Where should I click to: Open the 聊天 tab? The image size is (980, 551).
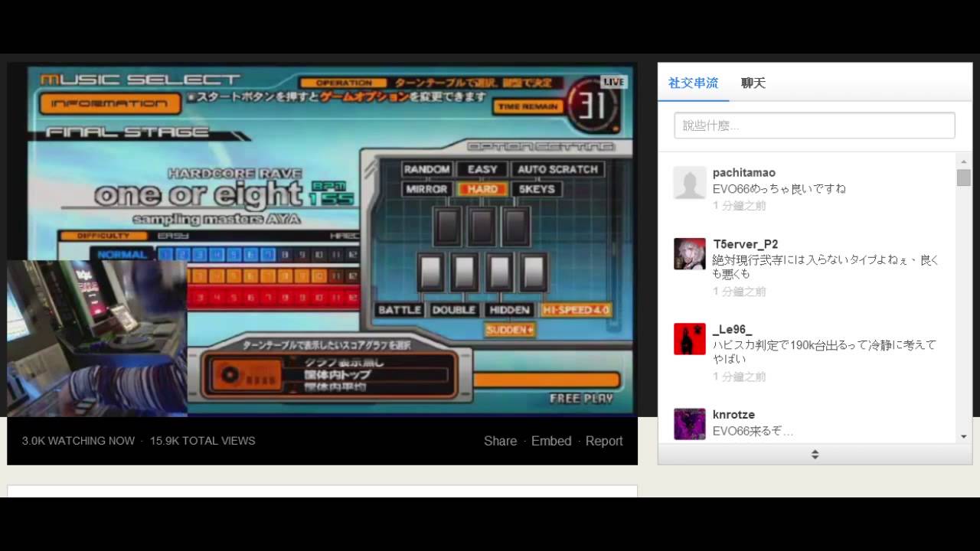753,83
